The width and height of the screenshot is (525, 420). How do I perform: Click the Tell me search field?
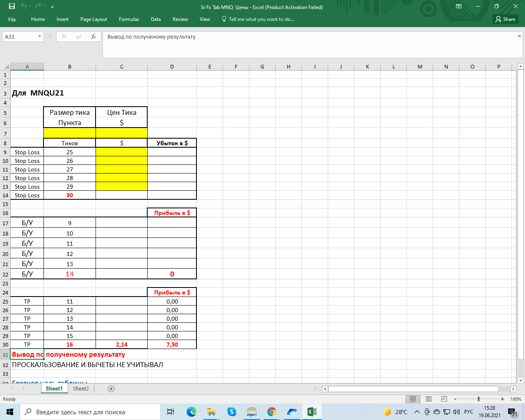point(261,19)
